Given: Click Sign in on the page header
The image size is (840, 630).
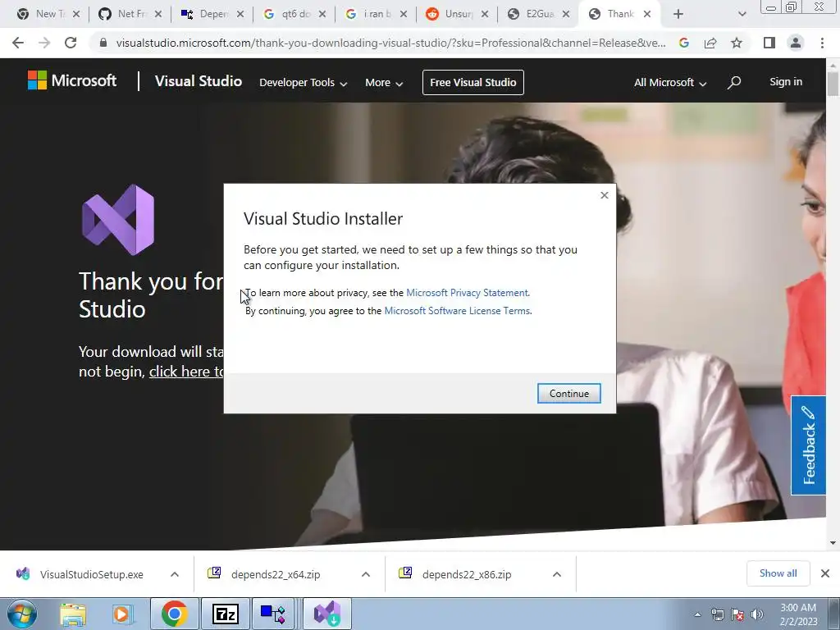Looking at the screenshot, I should 786,82.
